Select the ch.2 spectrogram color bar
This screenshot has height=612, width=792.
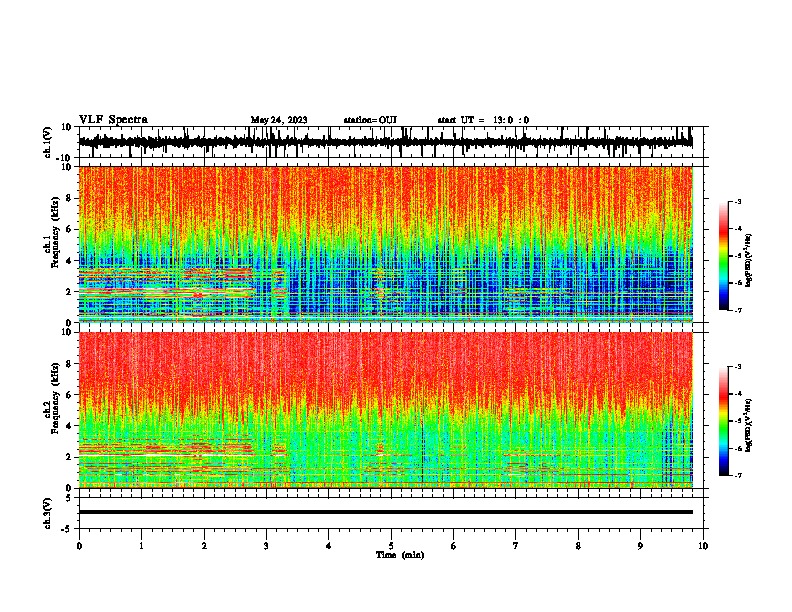click(723, 421)
